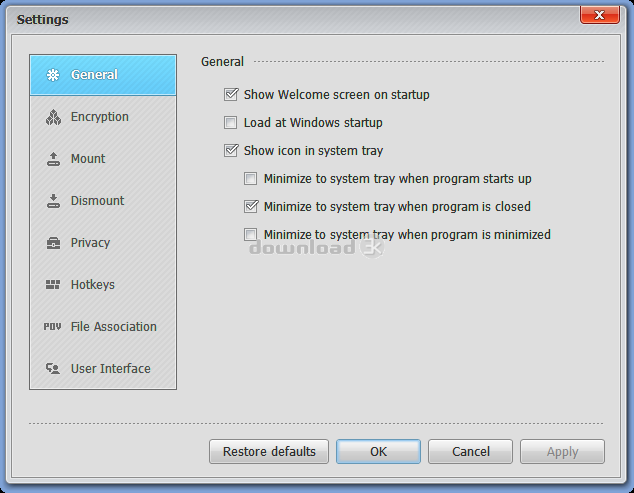Check minimize to tray when program is minimized
634x493 pixels.
(x=251, y=235)
